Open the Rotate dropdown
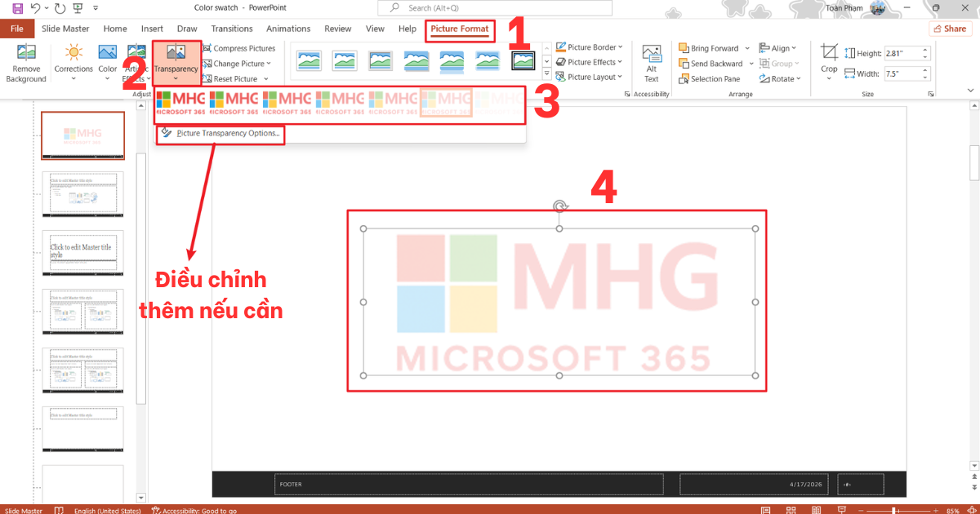The height and width of the screenshot is (514, 980). click(x=779, y=79)
